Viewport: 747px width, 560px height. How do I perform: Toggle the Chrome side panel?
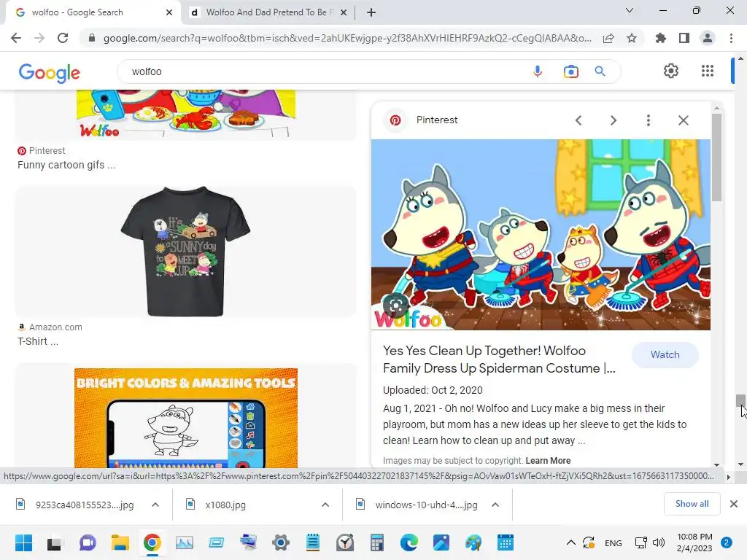click(x=684, y=38)
